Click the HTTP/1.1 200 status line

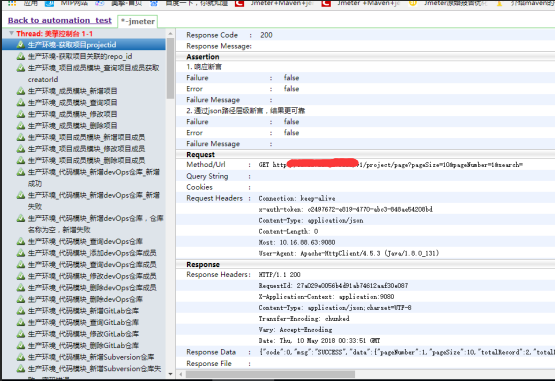tap(280, 274)
